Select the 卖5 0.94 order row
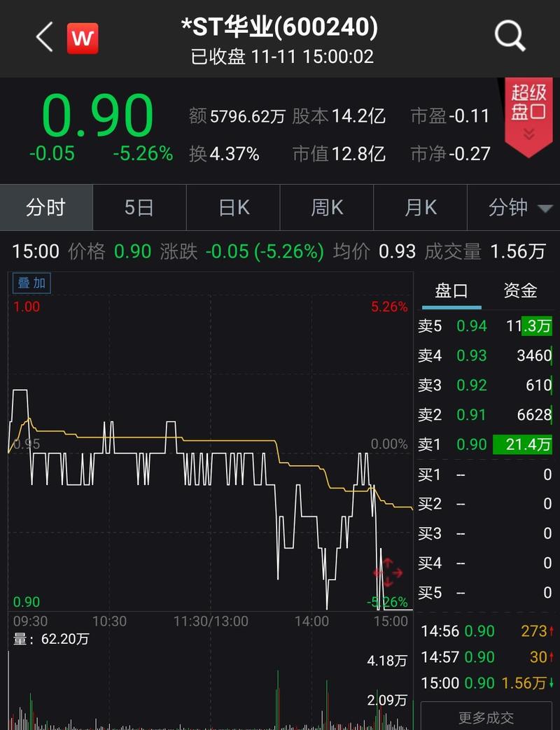The image size is (560, 730). pyautogui.click(x=484, y=326)
